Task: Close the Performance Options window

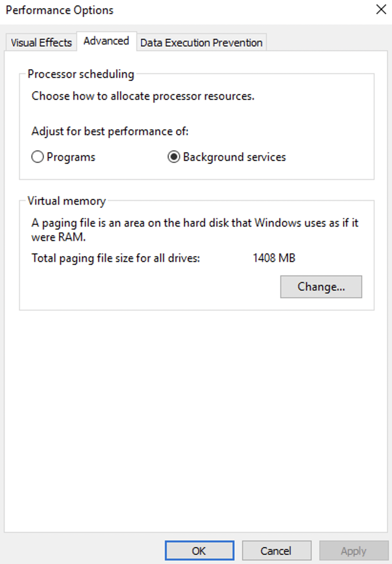Action: point(381,10)
